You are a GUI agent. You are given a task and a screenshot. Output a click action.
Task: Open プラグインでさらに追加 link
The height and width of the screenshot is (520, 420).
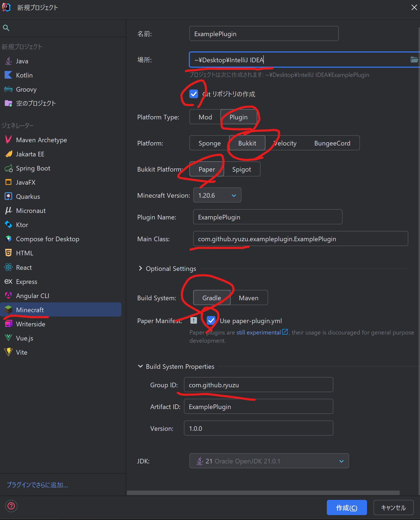coord(37,485)
